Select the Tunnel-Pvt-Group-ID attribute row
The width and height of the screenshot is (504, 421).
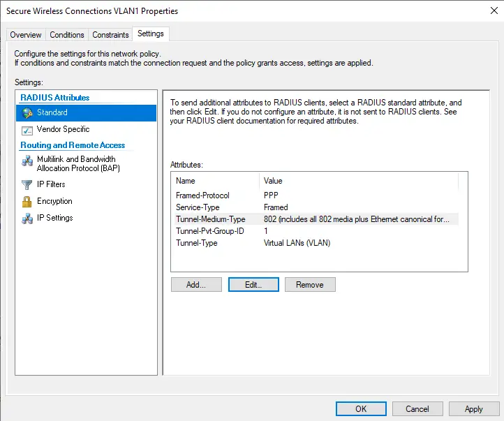pos(317,231)
